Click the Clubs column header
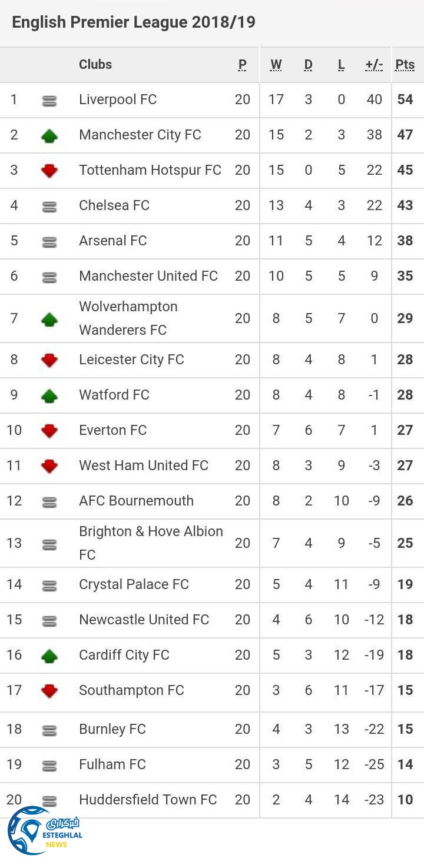The height and width of the screenshot is (868, 424). click(x=95, y=65)
